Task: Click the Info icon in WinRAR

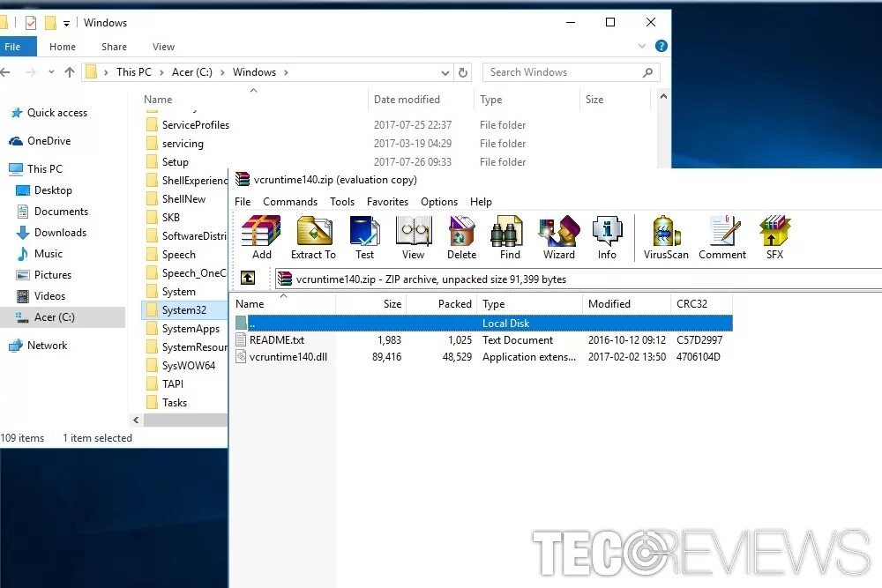Action: click(x=607, y=237)
